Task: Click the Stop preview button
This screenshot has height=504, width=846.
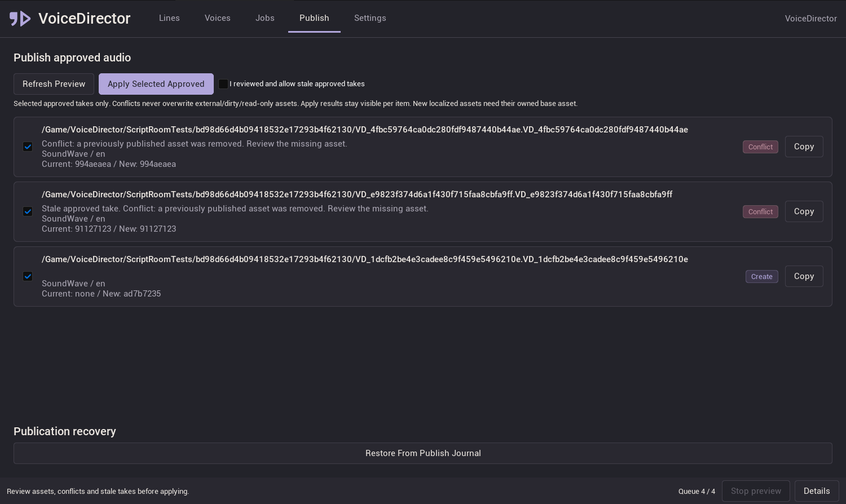Action: [756, 491]
